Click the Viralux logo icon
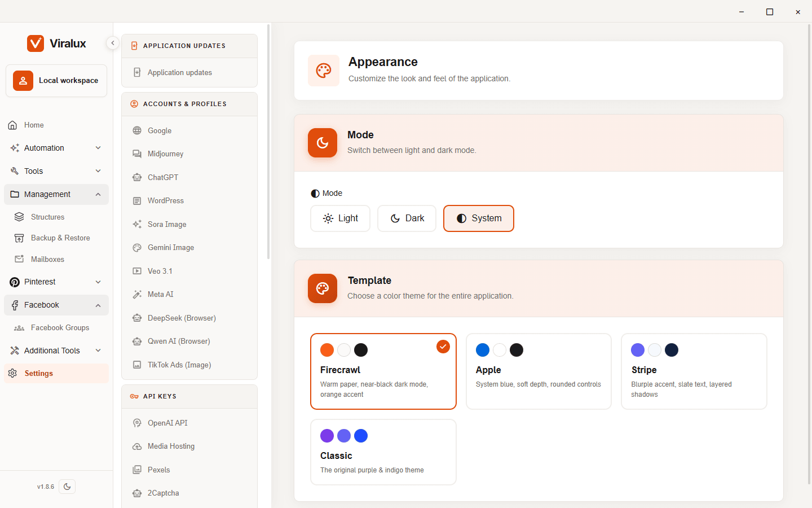The height and width of the screenshot is (508, 812). (x=36, y=43)
